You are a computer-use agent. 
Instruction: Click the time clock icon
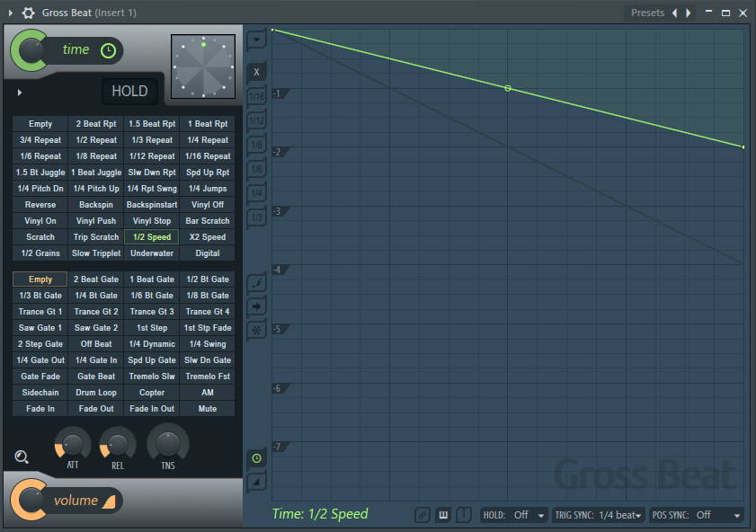[108, 50]
